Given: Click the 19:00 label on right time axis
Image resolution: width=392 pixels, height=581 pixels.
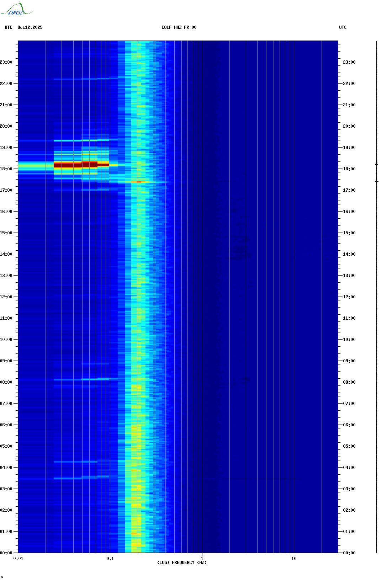Looking at the screenshot, I should point(349,148).
